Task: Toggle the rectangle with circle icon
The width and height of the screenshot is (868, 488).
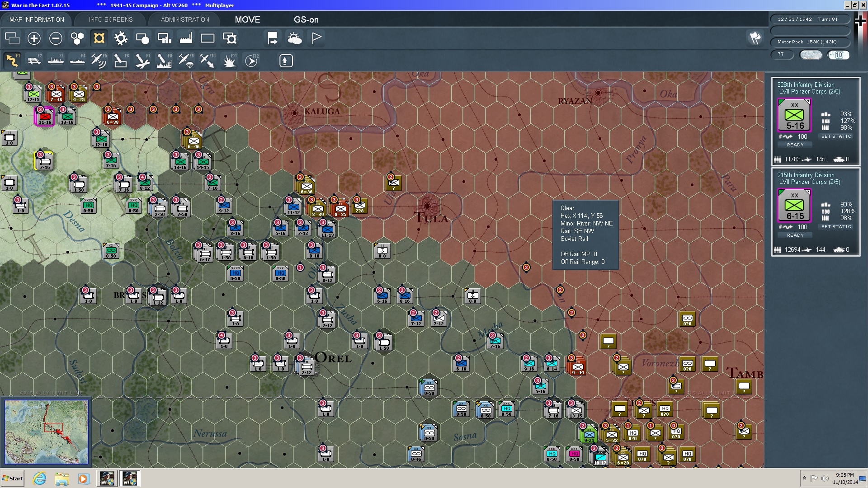Action: (x=142, y=38)
